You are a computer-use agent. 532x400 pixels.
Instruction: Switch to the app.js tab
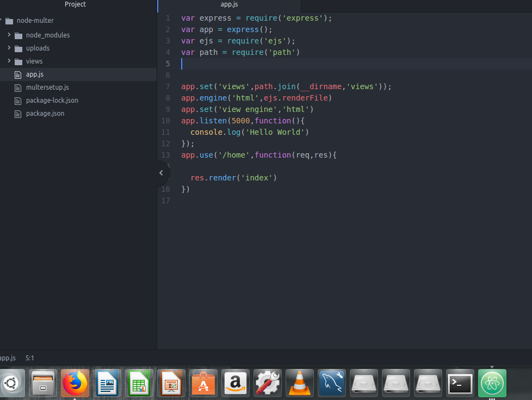coord(228,4)
